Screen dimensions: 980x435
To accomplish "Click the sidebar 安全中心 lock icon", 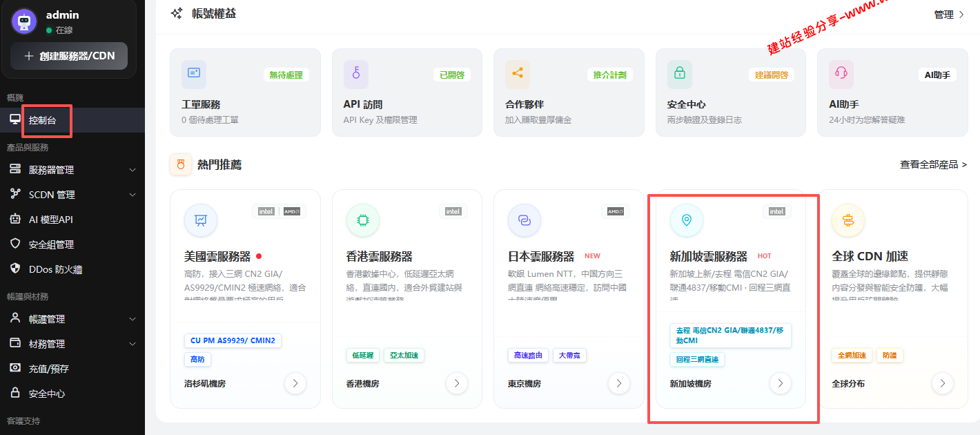I will tap(15, 393).
